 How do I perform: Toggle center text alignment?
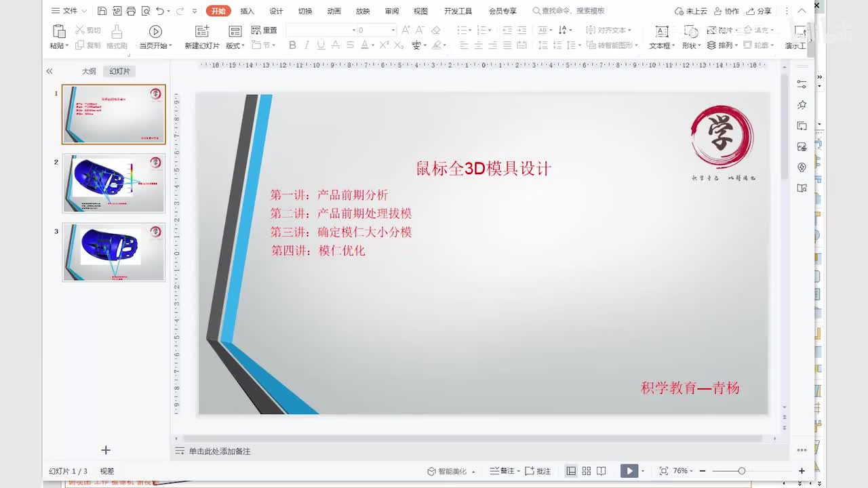(478, 45)
